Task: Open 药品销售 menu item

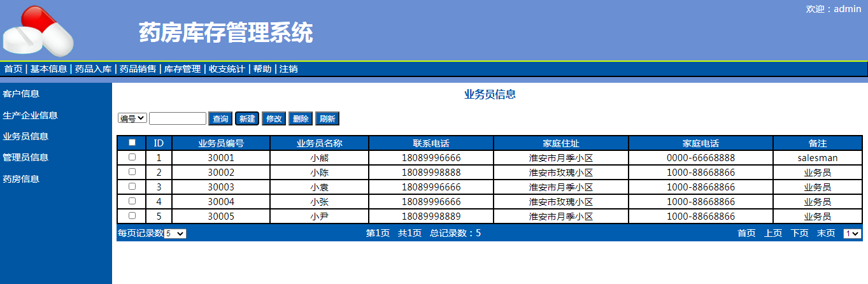Action: 138,69
